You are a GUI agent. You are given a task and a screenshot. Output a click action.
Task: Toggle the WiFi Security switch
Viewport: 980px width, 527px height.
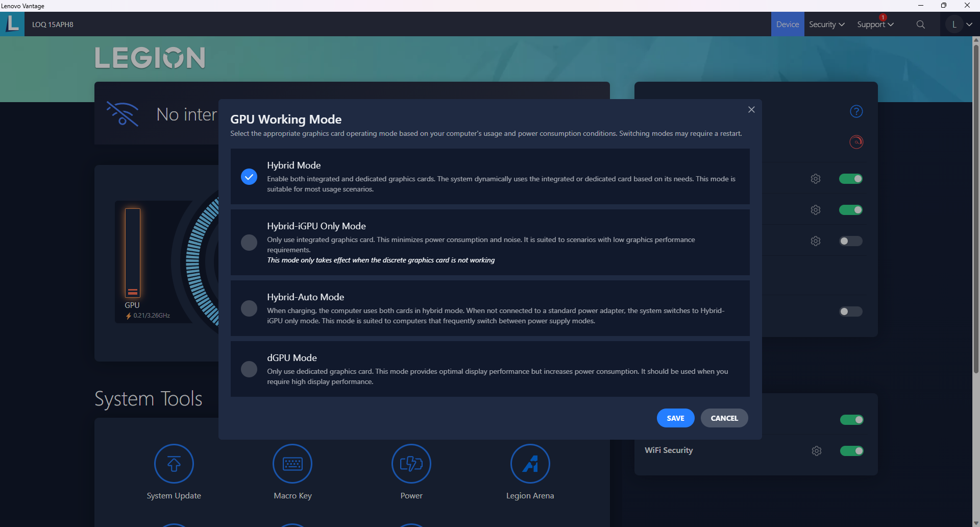coord(852,451)
